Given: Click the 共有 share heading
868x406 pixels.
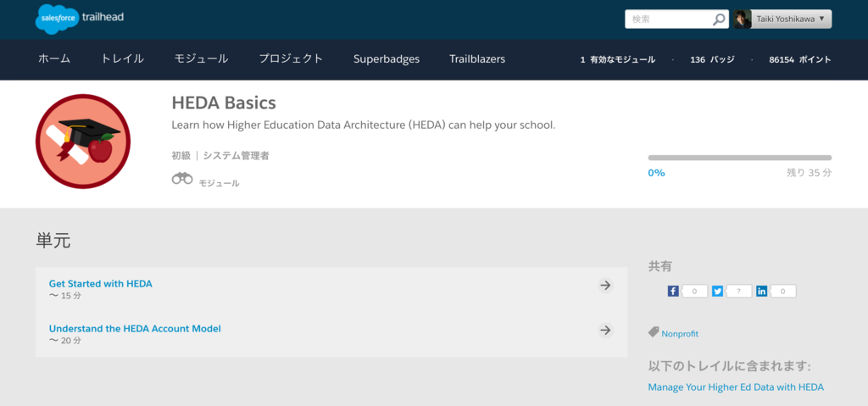Looking at the screenshot, I should [659, 266].
